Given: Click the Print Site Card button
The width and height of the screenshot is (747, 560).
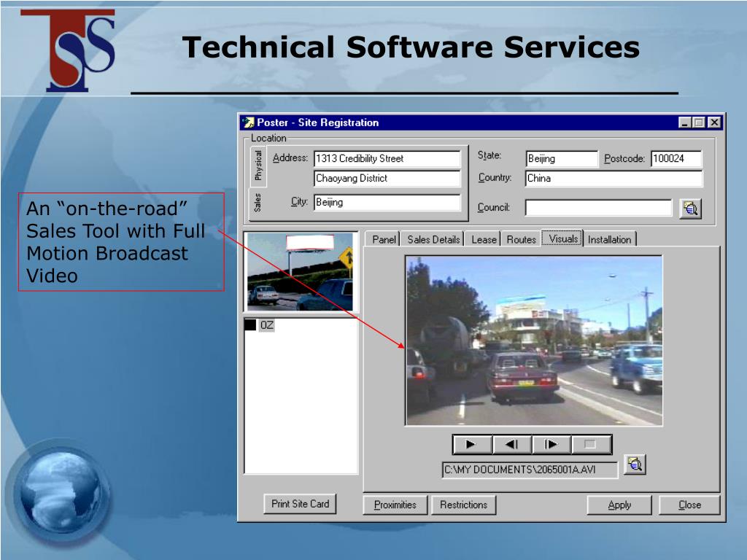Looking at the screenshot, I should click(300, 504).
